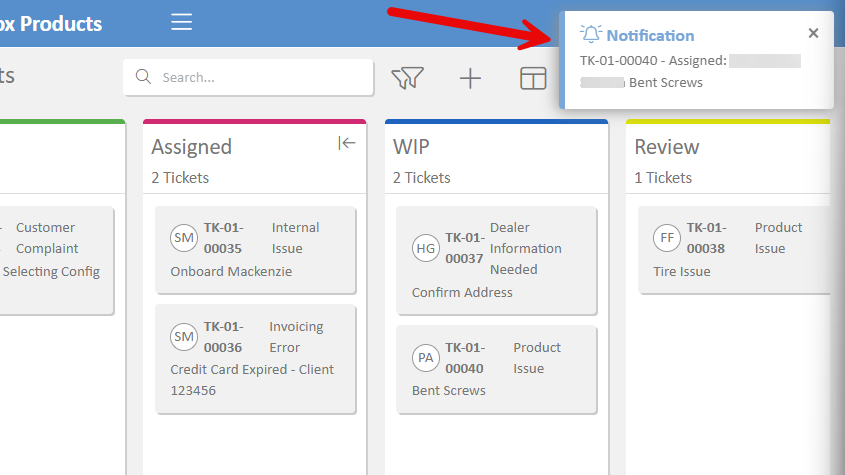This screenshot has width=845, height=475.
Task: Click SM avatar on ticket 00036
Action: (184, 337)
